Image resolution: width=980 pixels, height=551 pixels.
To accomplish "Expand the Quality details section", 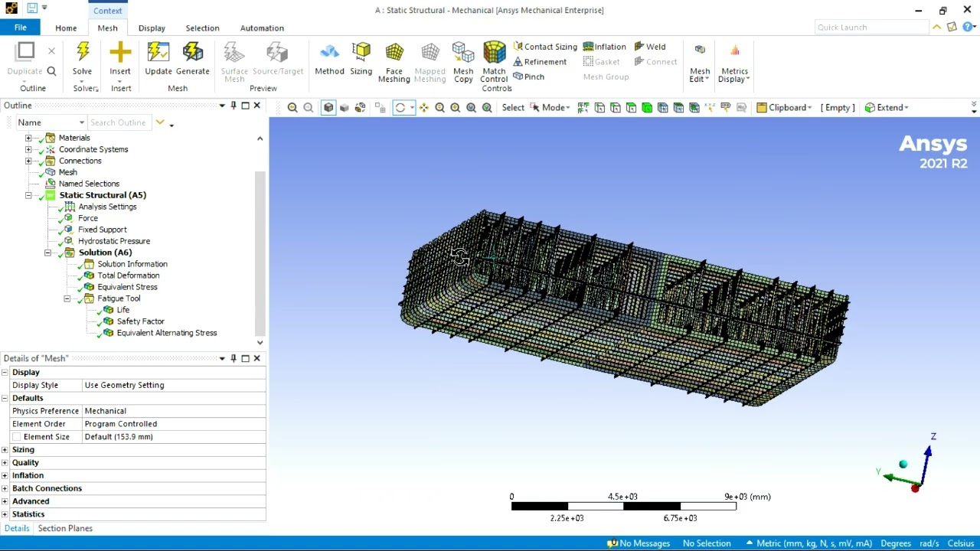I will click(x=5, y=463).
